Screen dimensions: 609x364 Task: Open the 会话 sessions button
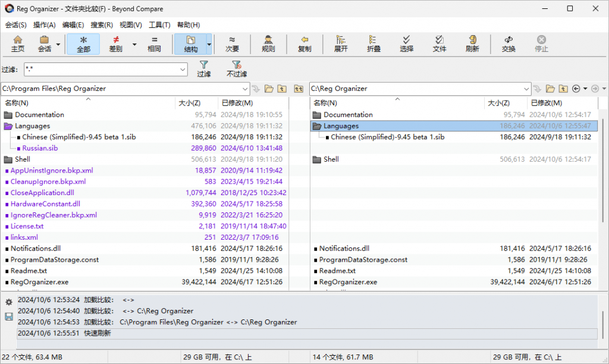(x=44, y=44)
